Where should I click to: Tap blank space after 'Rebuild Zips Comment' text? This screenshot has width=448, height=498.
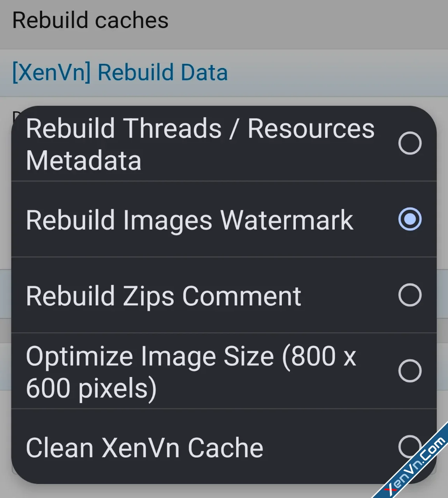tap(346, 296)
